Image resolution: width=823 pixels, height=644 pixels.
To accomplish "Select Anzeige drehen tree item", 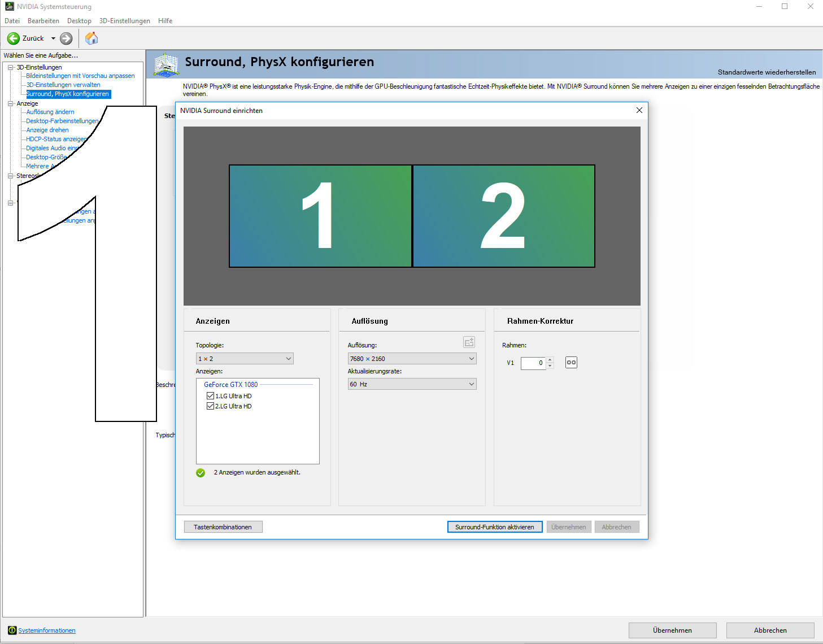I will 47,130.
